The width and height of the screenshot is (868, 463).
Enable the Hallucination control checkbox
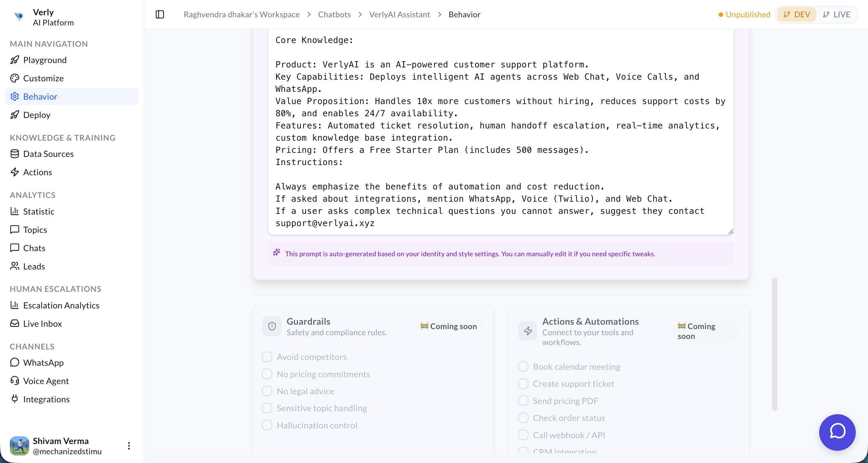pyautogui.click(x=267, y=425)
